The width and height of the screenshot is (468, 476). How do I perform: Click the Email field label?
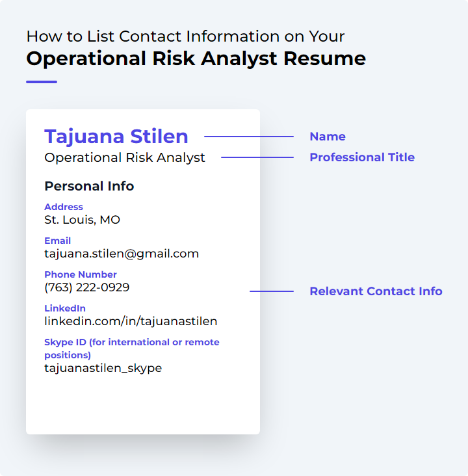(57, 241)
